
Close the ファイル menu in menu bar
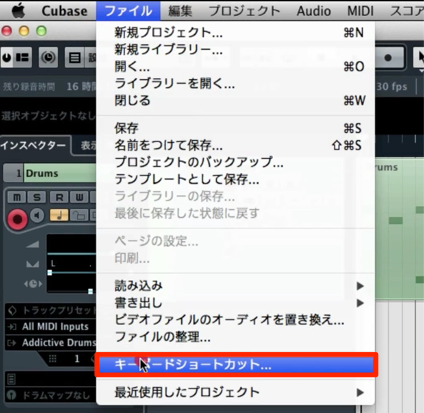click(x=128, y=11)
